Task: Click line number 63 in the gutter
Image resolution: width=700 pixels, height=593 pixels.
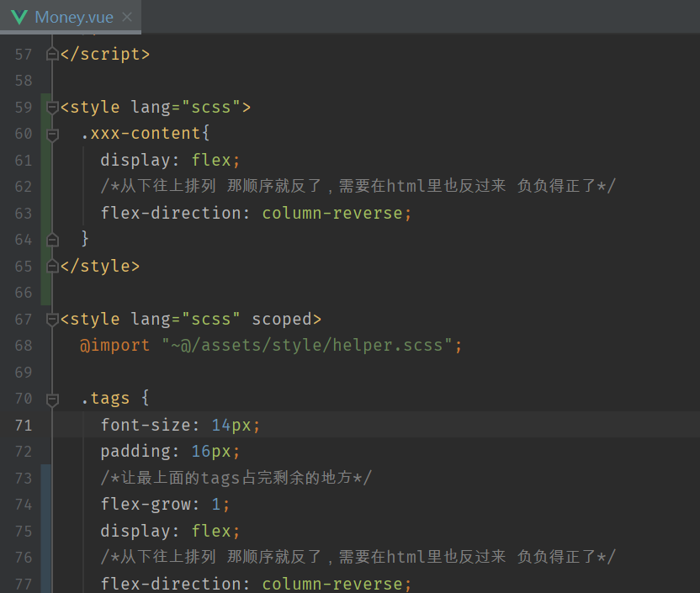Action: point(24,214)
